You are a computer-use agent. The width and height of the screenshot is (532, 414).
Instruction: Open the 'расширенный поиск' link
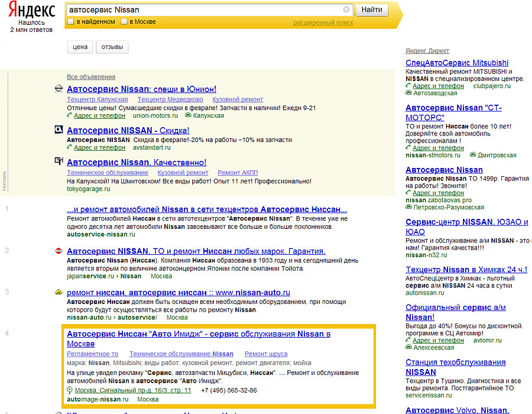[323, 22]
